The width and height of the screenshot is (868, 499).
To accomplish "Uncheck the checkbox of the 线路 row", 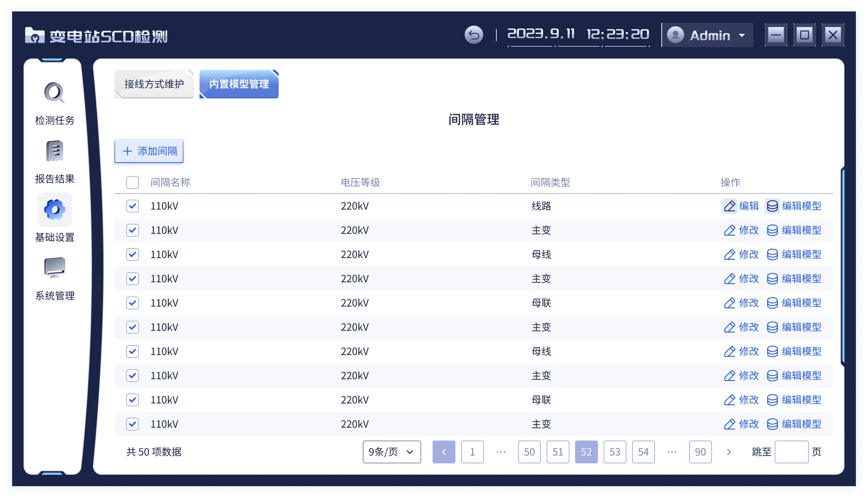I will point(132,206).
